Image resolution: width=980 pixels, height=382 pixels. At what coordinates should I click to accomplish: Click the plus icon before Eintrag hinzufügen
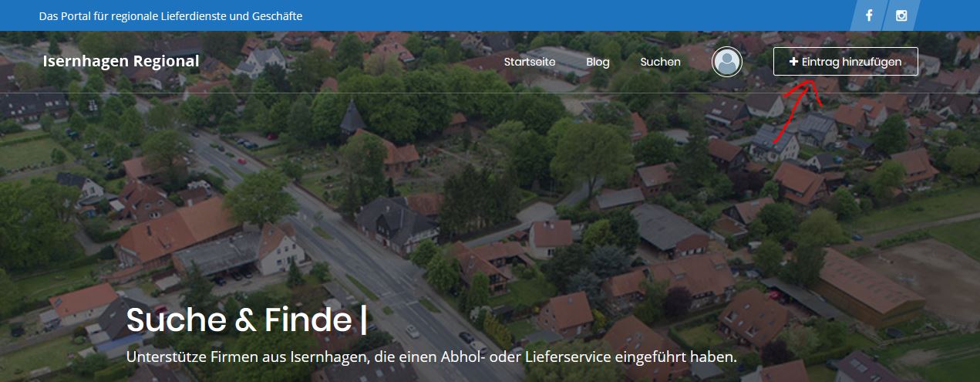(x=793, y=62)
